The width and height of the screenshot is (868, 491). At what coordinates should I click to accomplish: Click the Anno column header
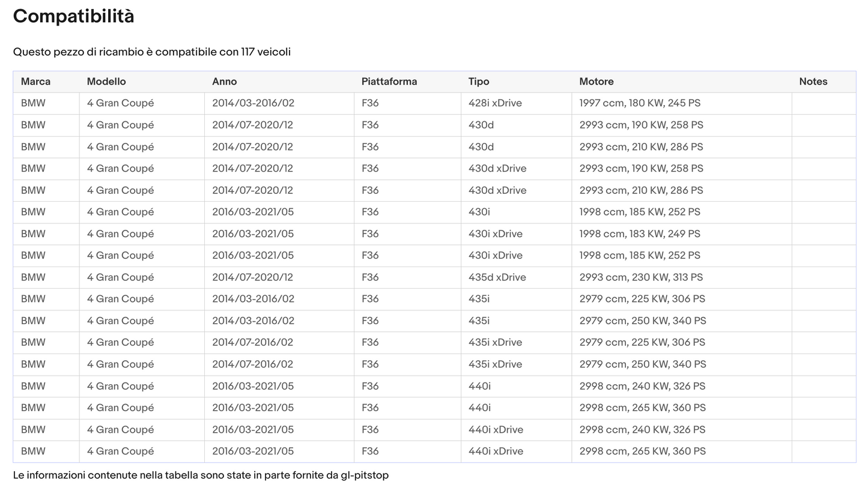[x=224, y=82]
